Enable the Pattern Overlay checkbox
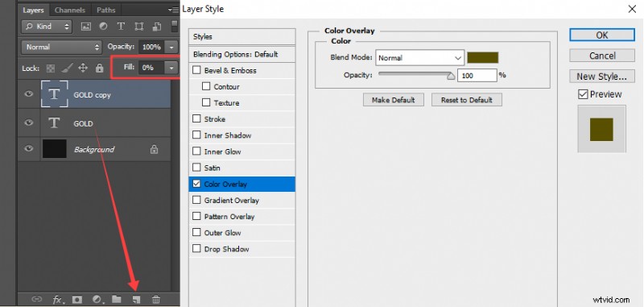This screenshot has height=307, width=644. click(196, 216)
